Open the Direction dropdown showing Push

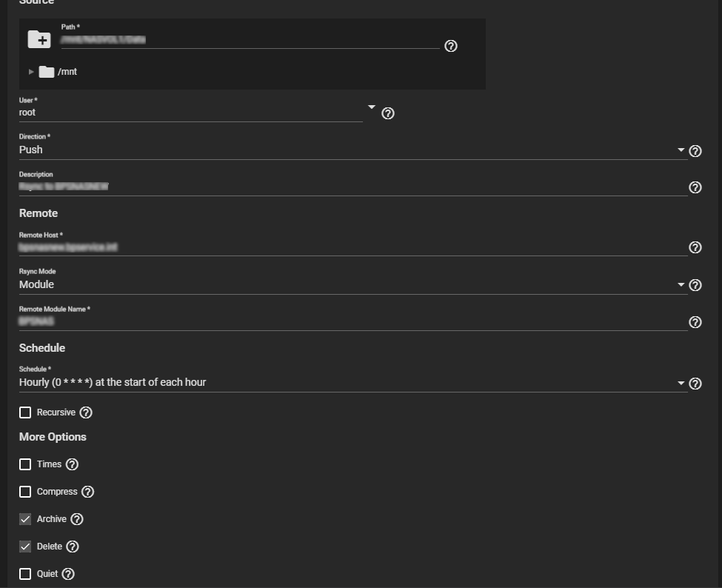pyautogui.click(x=352, y=150)
